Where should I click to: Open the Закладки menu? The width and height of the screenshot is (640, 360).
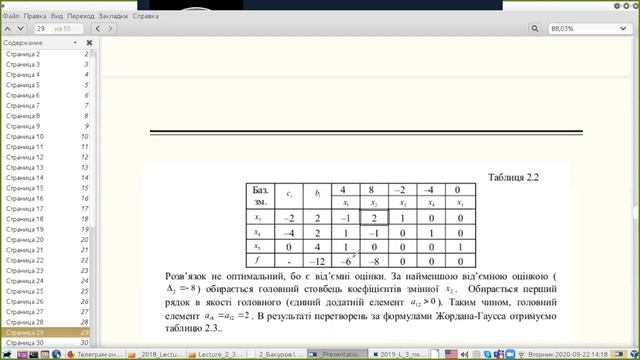pos(113,16)
